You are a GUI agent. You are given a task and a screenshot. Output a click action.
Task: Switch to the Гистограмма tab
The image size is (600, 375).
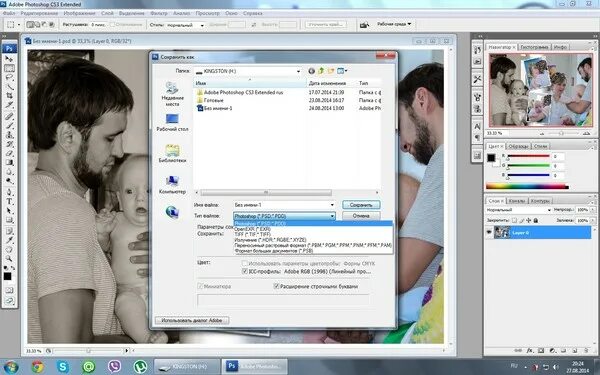(x=534, y=47)
